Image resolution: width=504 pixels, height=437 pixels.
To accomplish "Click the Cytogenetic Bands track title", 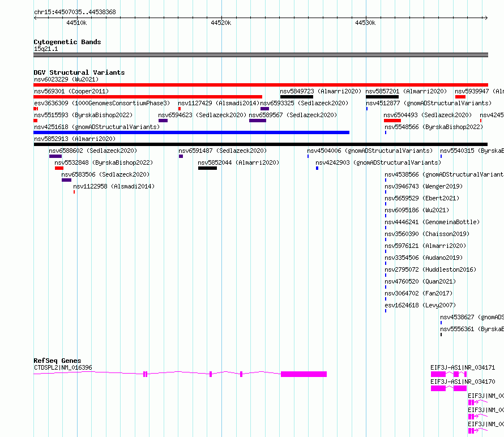I will 67,42.
